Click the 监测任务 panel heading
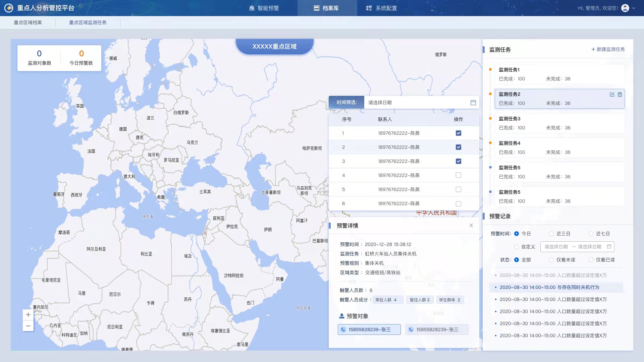 [500, 50]
